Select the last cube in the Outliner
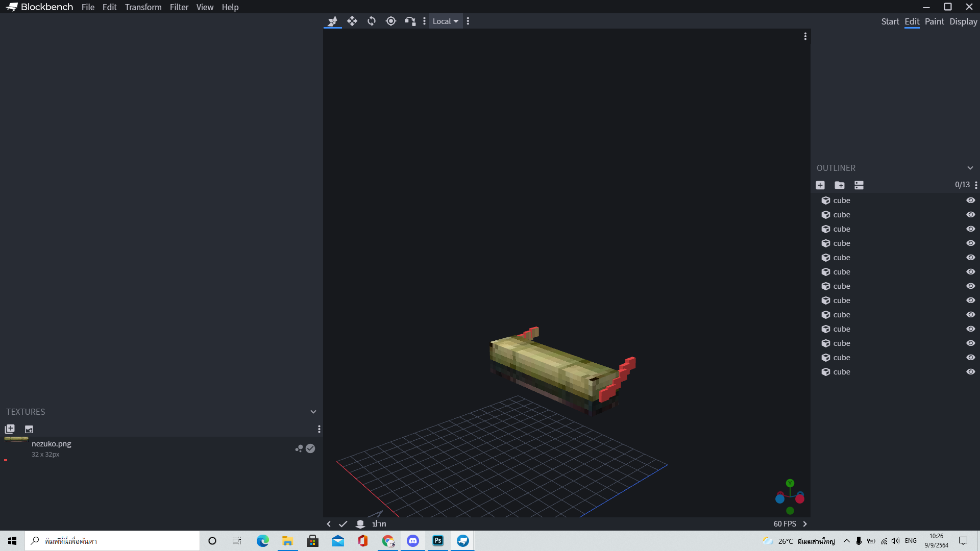 [x=895, y=372]
